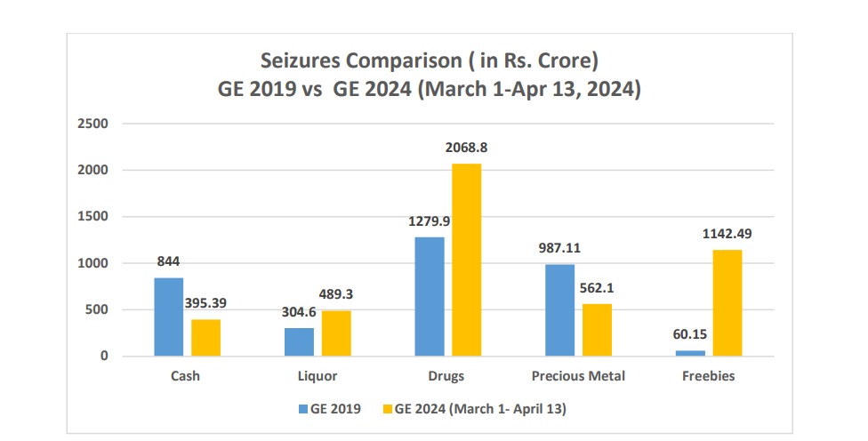
Task: Select the blue Precious Metal bar
Action: pyautogui.click(x=560, y=309)
